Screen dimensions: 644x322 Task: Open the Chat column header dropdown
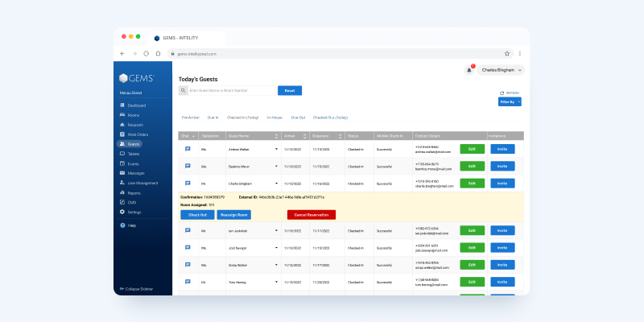pos(193,136)
